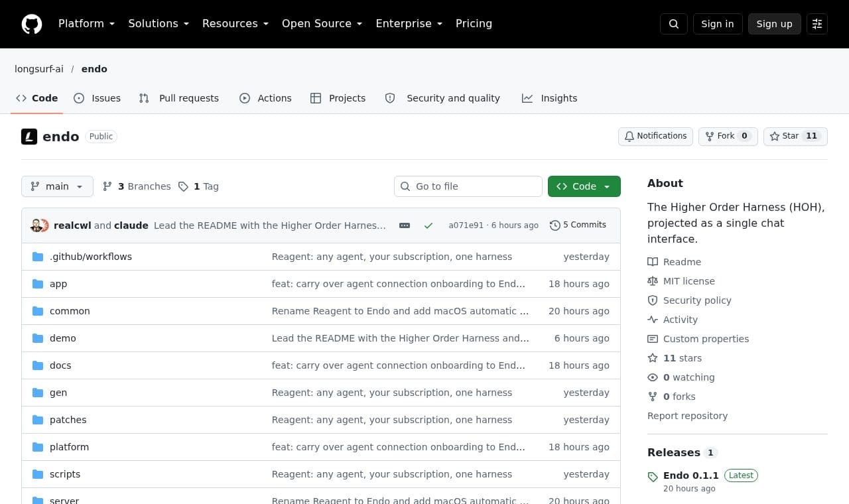
Task: View commit checks green checkmark
Action: pos(428,225)
